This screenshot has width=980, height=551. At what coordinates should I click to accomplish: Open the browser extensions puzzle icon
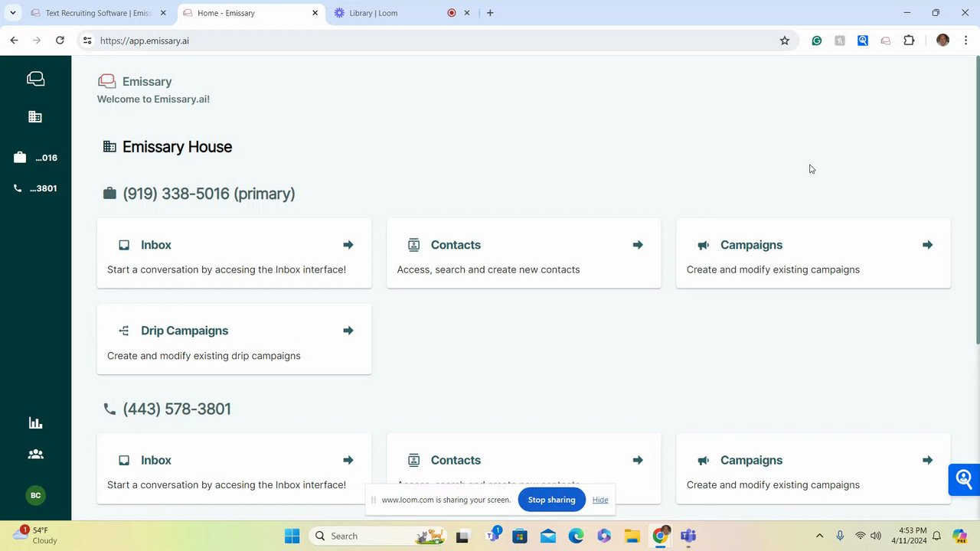tap(909, 41)
